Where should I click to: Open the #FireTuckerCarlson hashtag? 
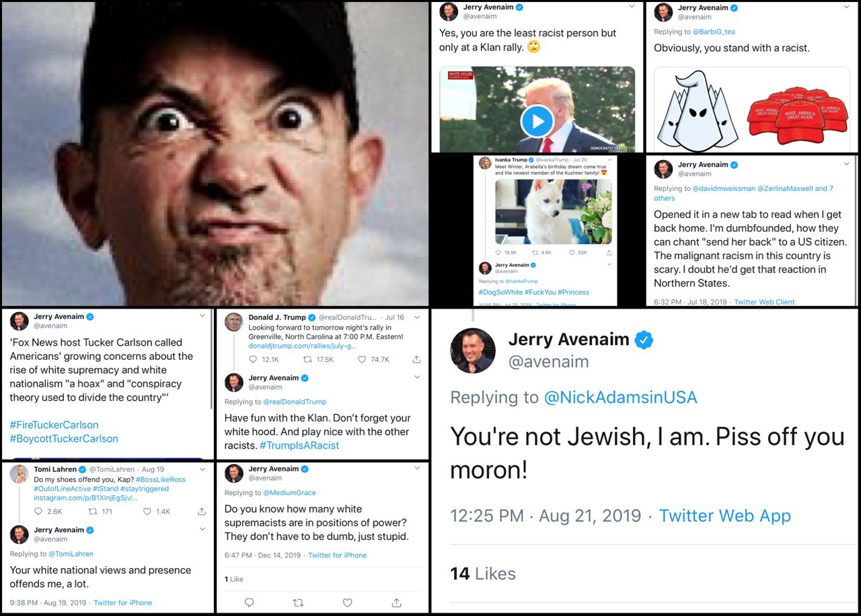point(54,425)
